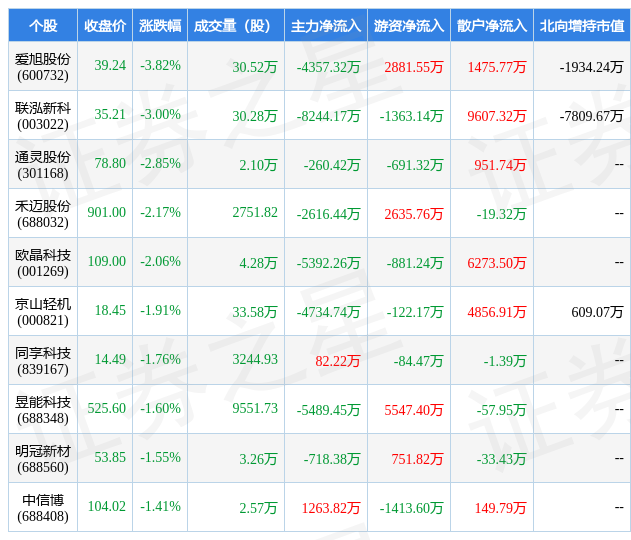Click retail inflow 9607.32万
This screenshot has height=540, width=631.
click(x=497, y=116)
